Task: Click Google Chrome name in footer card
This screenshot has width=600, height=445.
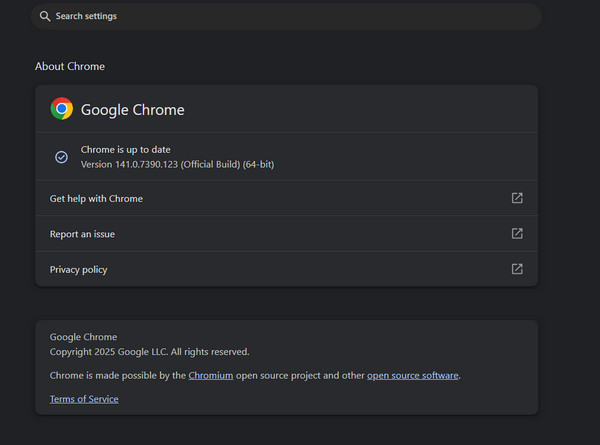Action: [83, 337]
